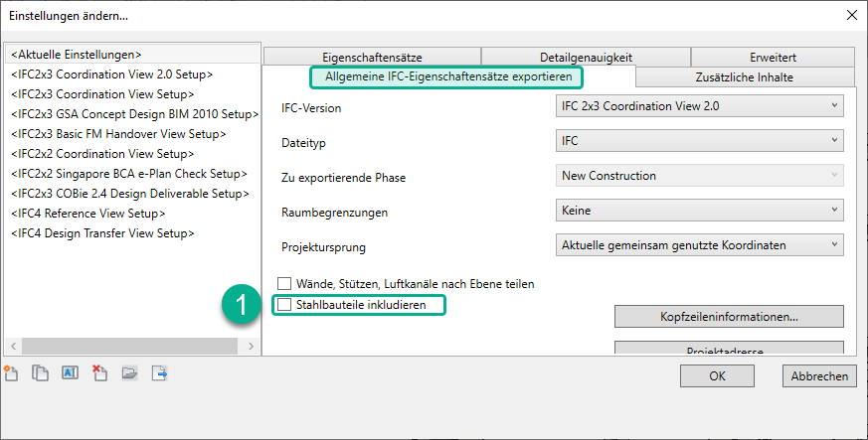Toggle Wände, Stützen, Luftkanäle nach Ebene teilen
The image size is (868, 440).
(x=285, y=283)
